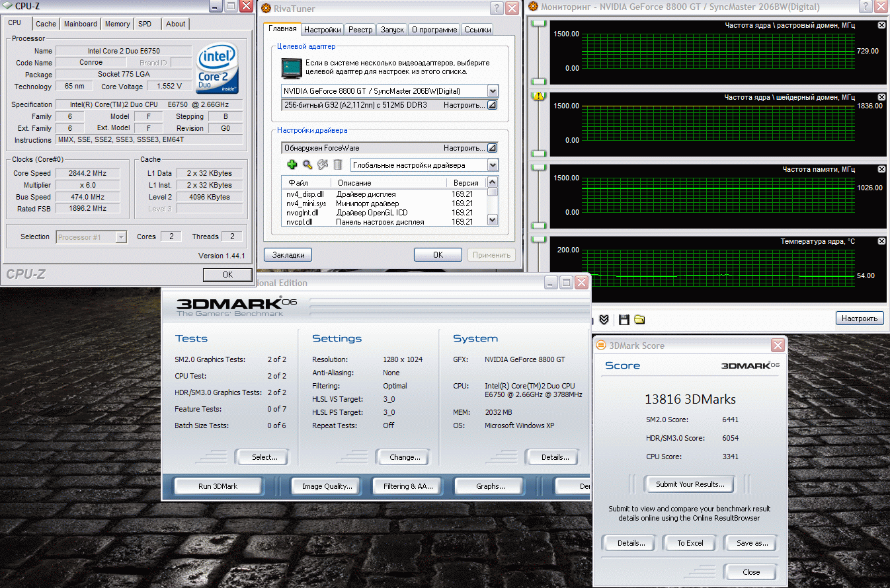Click the magnifying glass icon in RivaTuner

click(307, 165)
